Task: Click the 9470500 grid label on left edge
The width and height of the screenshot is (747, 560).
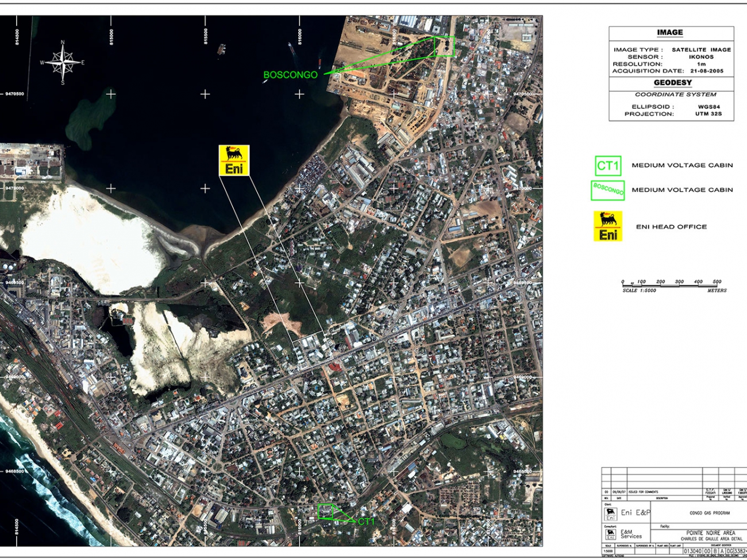Action: pyautogui.click(x=14, y=94)
